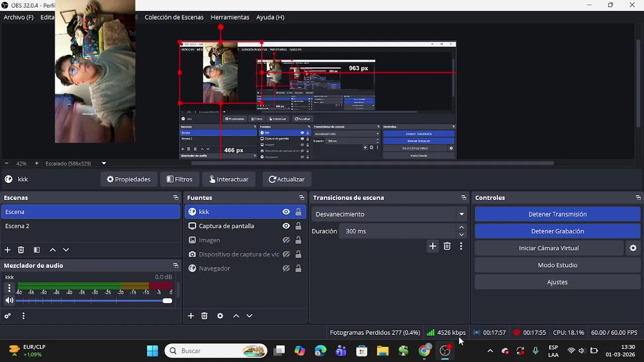644x362 pixels.
Task: Click the duration 300 ms field
Action: point(397,231)
